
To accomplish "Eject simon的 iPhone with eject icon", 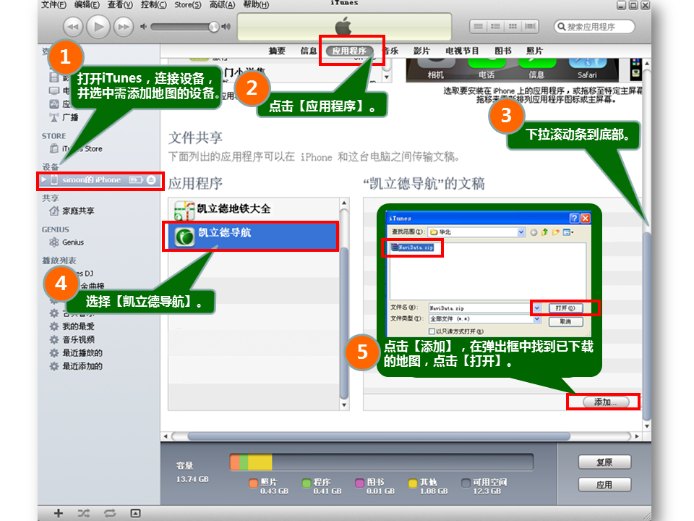I will pos(151,180).
